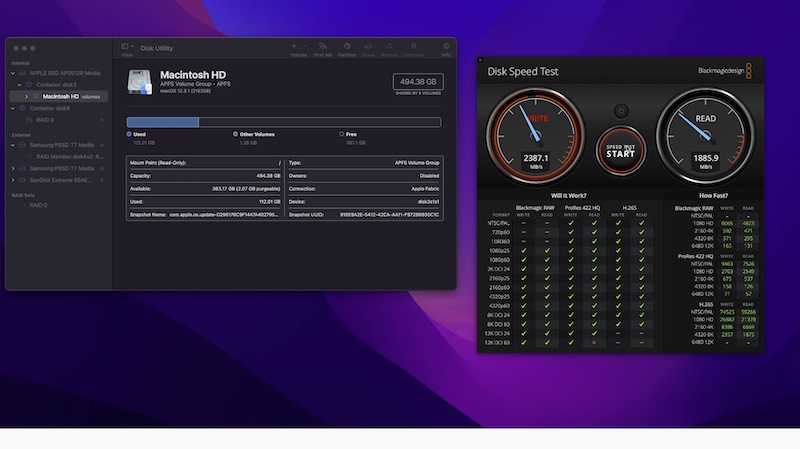800x449 pixels.
Task: Click the Unmount toolbar icon
Action: (414, 46)
